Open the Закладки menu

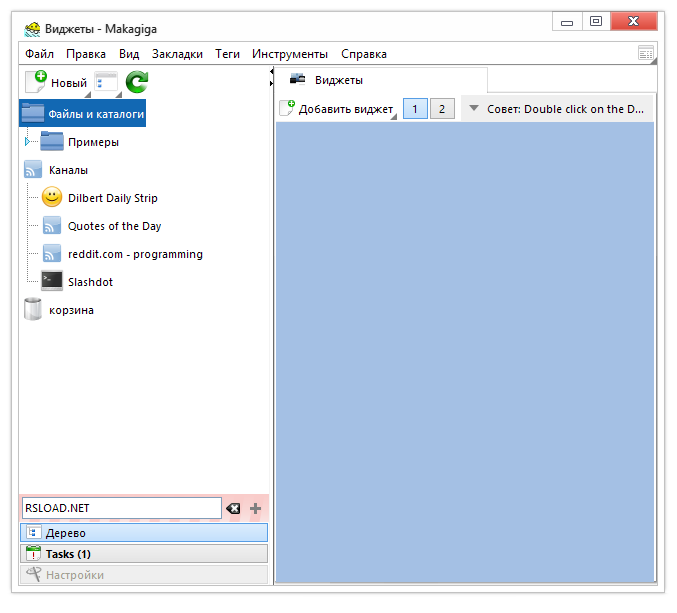(x=177, y=54)
